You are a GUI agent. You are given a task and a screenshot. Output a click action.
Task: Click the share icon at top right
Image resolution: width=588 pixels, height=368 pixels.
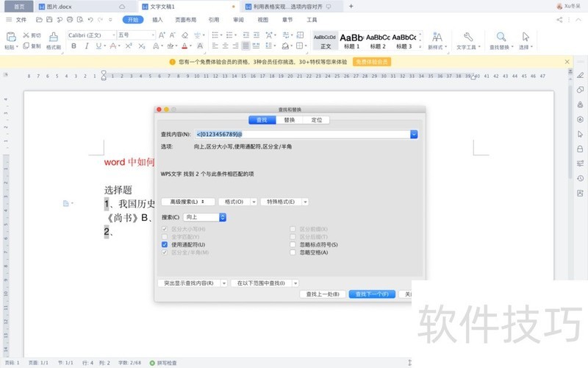pyautogui.click(x=559, y=20)
